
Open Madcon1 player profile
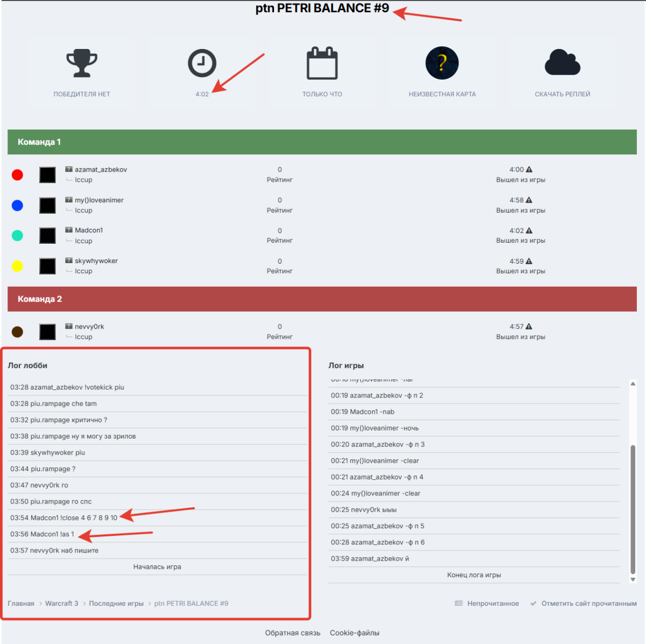click(89, 230)
